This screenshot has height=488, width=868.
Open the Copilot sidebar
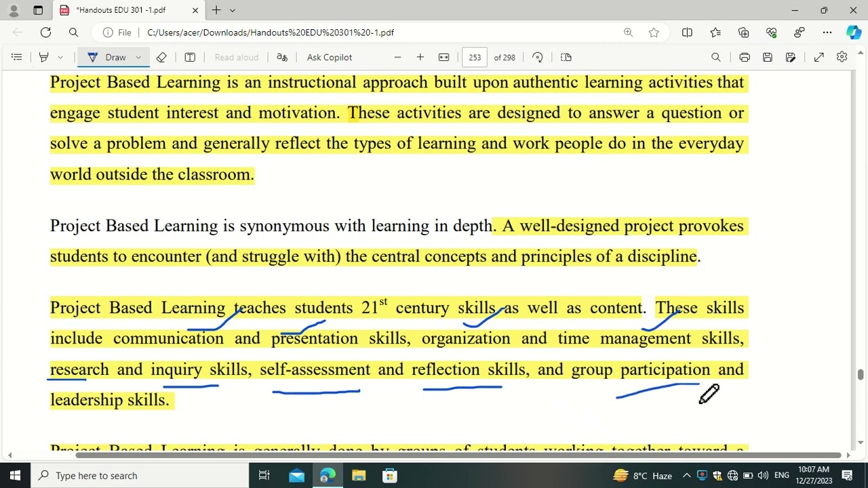pyautogui.click(x=854, y=33)
